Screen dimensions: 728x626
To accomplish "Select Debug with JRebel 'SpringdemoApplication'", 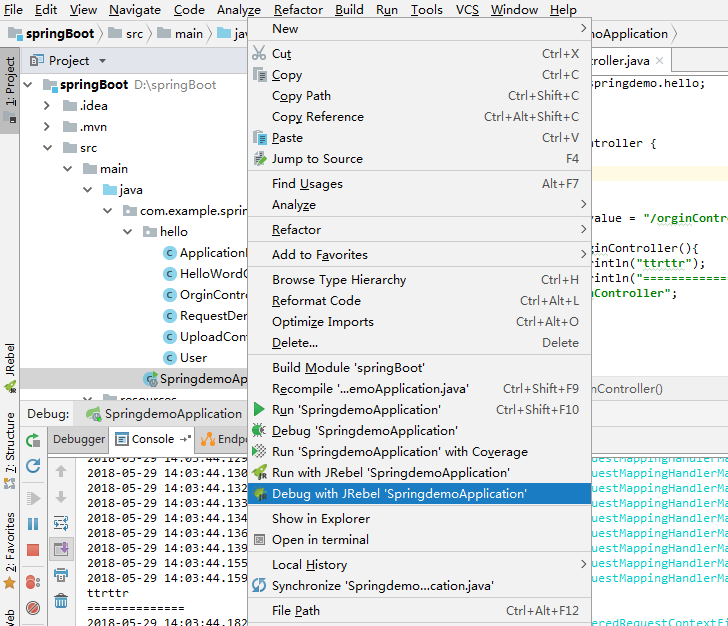I will pos(420,494).
